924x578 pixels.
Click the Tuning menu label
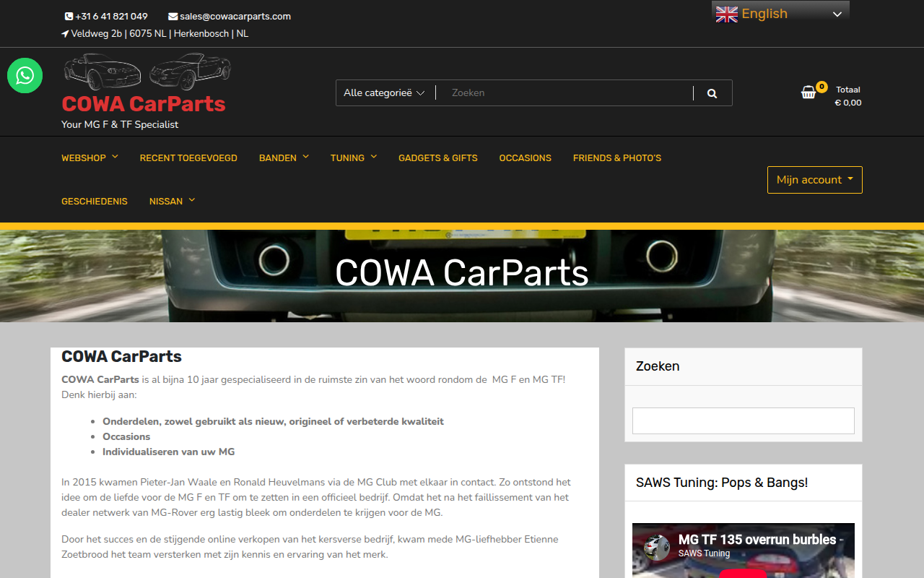[x=347, y=158]
